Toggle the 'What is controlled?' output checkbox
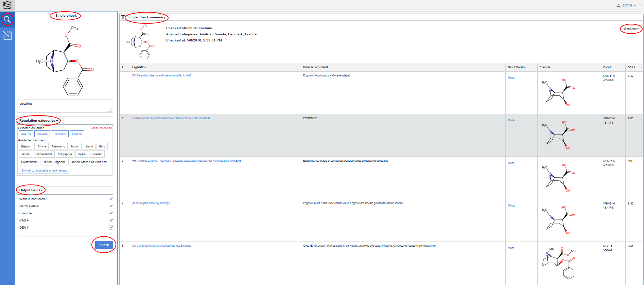The height and width of the screenshot is (285, 644). coord(111,199)
